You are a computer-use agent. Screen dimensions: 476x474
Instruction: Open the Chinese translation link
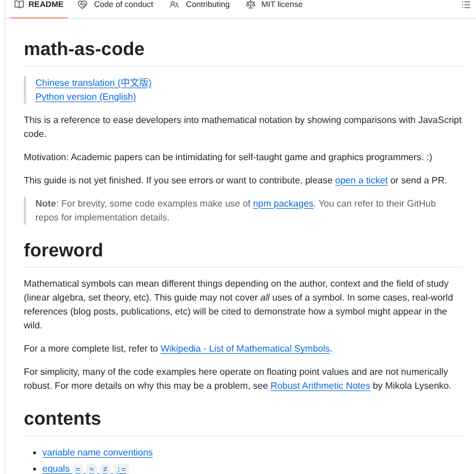(93, 83)
